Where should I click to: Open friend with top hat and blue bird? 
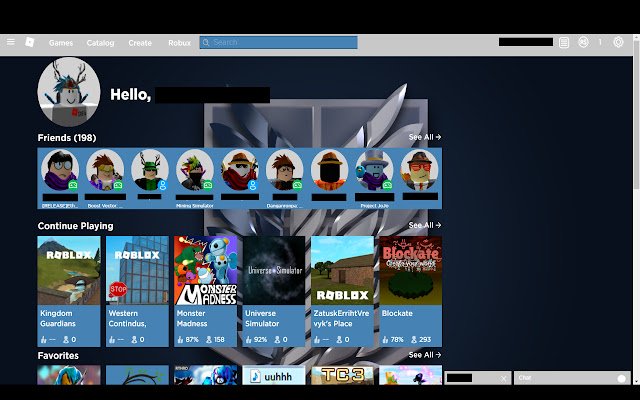(x=374, y=170)
